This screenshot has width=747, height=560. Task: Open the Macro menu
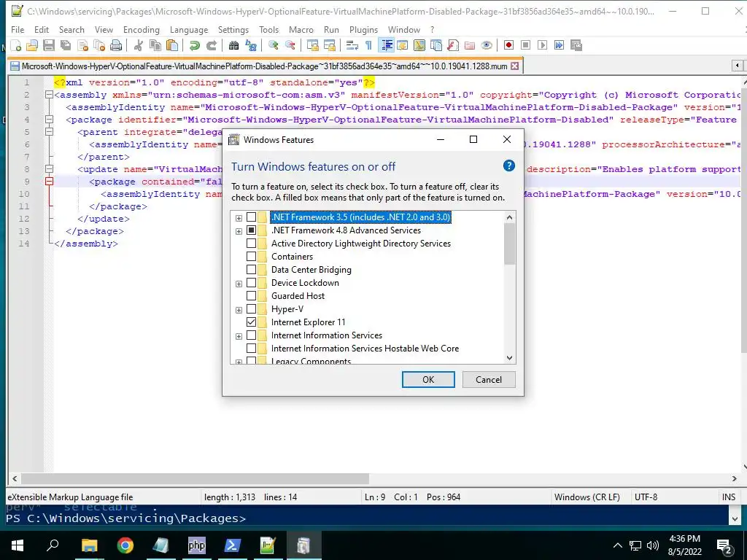click(x=301, y=29)
